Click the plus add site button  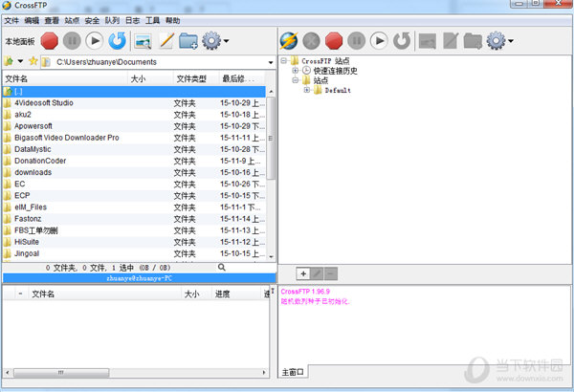(x=303, y=273)
